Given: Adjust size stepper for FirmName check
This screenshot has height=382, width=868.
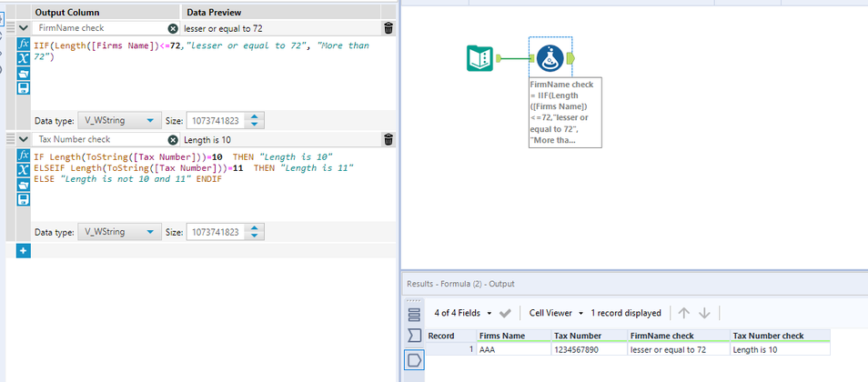Looking at the screenshot, I should point(254,121).
